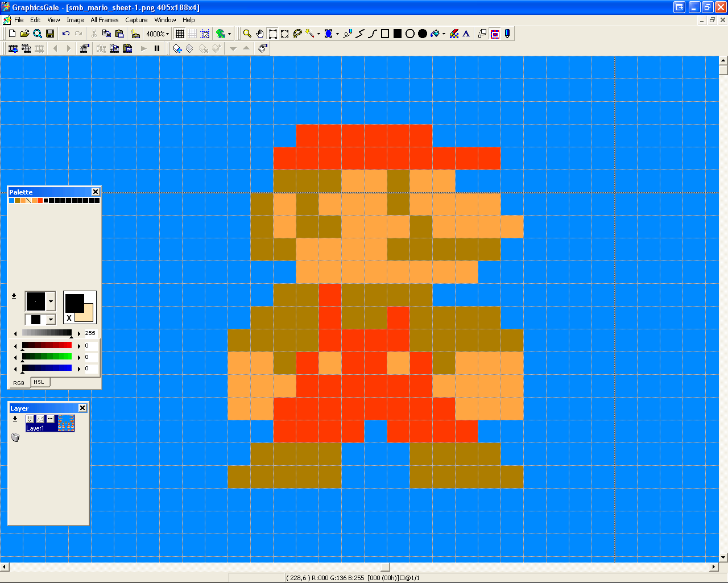Image resolution: width=728 pixels, height=583 pixels.
Task: Choose the outlined Ellipse tool
Action: 410,34
